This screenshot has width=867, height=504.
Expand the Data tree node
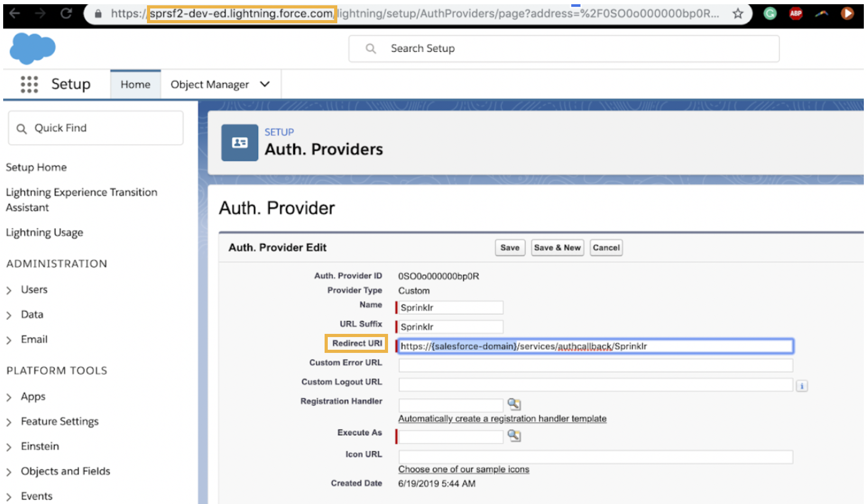pyautogui.click(x=9, y=315)
